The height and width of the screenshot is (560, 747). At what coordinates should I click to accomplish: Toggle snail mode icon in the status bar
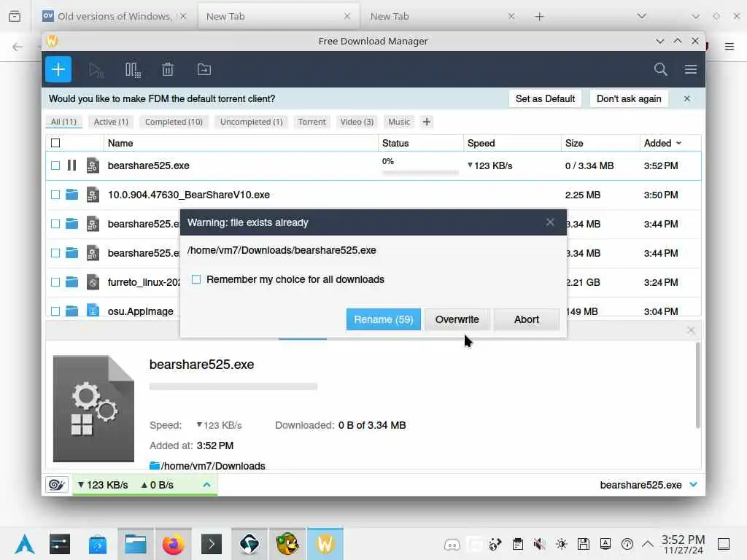[57, 485]
